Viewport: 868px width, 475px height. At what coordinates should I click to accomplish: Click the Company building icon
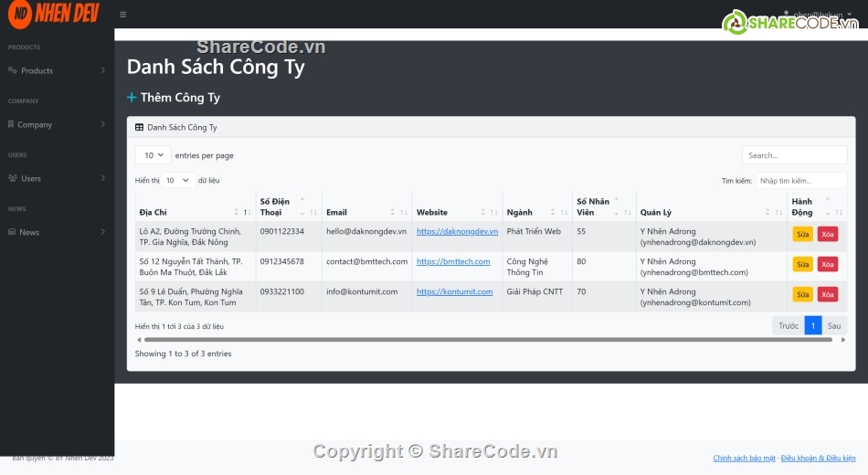tap(11, 124)
